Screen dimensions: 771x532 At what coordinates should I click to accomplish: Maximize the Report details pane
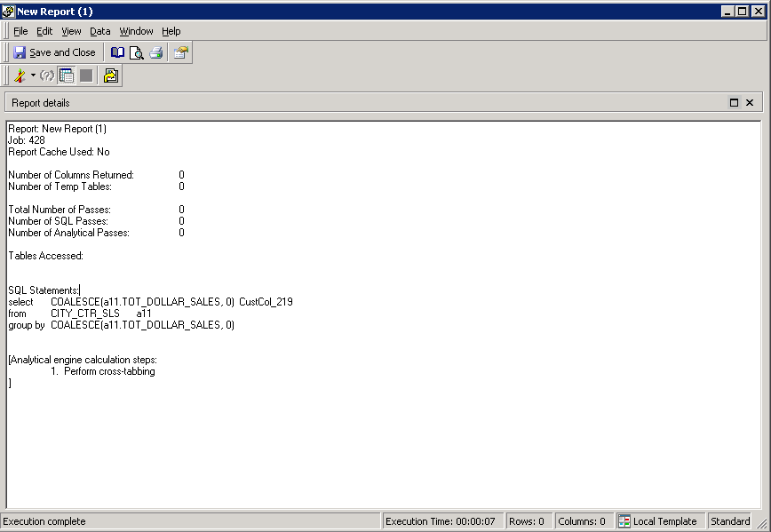pyautogui.click(x=735, y=103)
